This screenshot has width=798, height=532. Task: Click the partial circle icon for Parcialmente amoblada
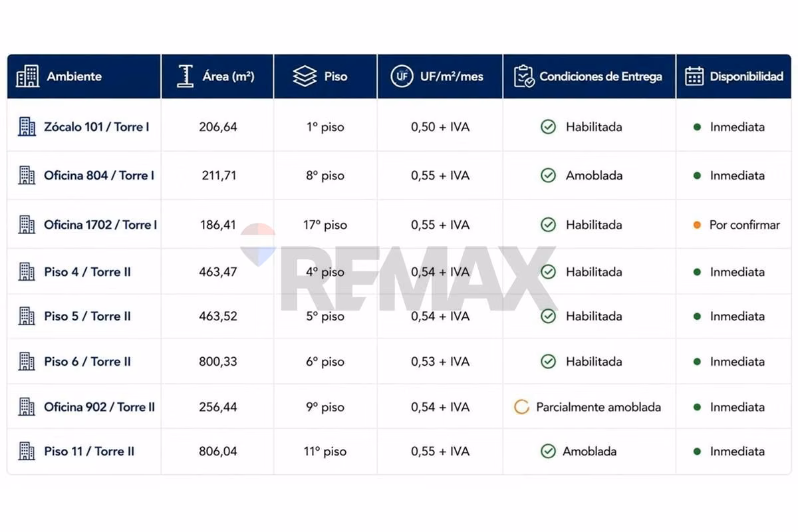tap(521, 407)
